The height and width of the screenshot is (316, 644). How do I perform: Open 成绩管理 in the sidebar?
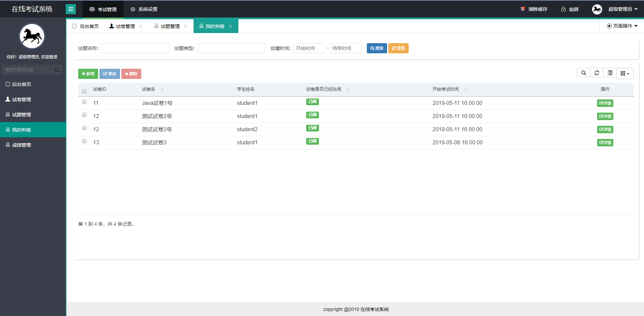coord(33,145)
